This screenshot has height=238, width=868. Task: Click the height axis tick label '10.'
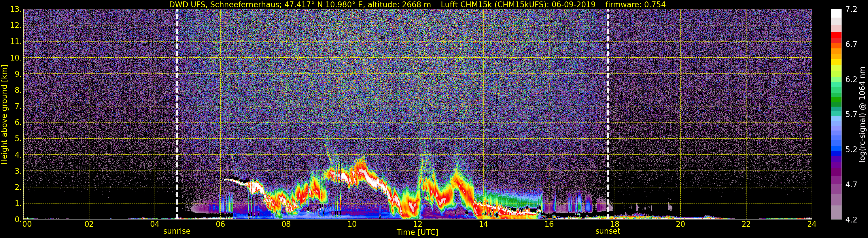pyautogui.click(x=16, y=58)
